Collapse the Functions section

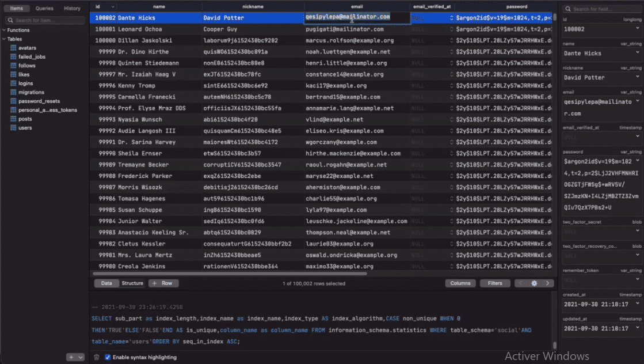(x=4, y=31)
